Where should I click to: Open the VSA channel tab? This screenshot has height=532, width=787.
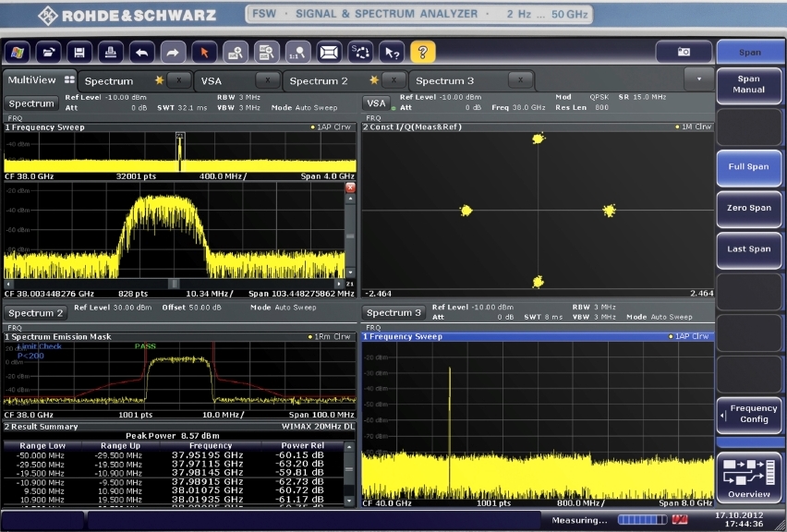(x=212, y=81)
